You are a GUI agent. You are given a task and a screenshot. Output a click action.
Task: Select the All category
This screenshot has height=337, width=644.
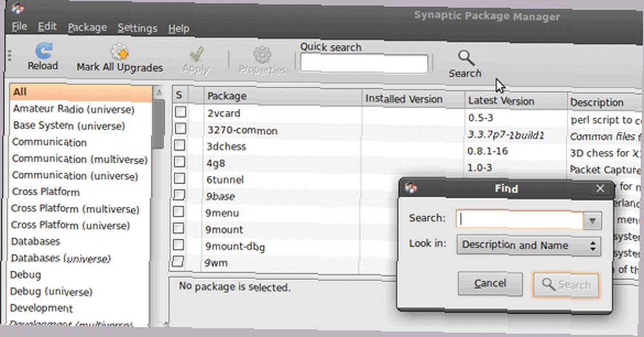click(x=80, y=92)
